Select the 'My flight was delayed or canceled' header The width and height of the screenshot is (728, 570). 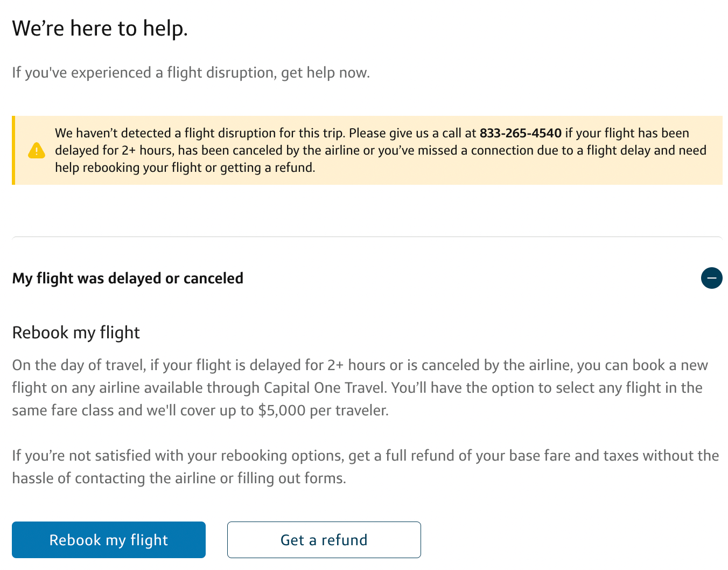coord(128,278)
